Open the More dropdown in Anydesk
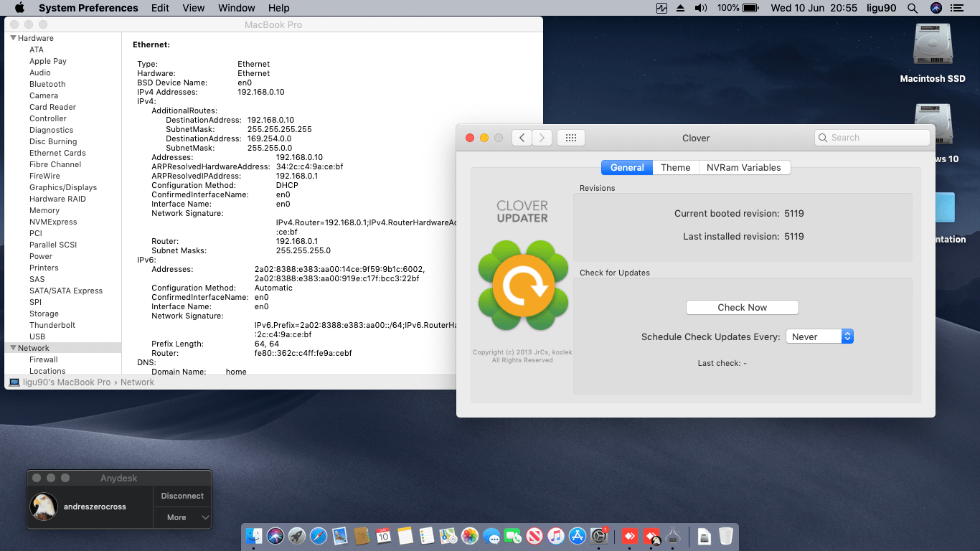Image resolution: width=980 pixels, height=551 pixels. point(182,517)
